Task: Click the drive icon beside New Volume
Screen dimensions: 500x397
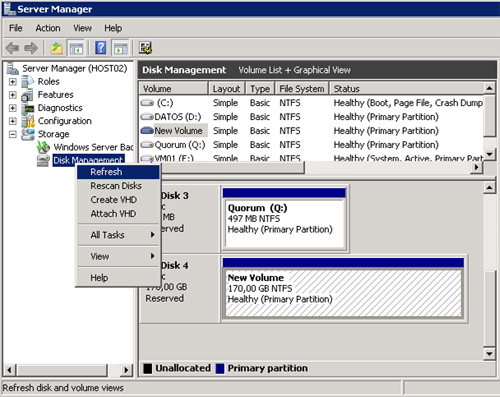Action: click(147, 131)
